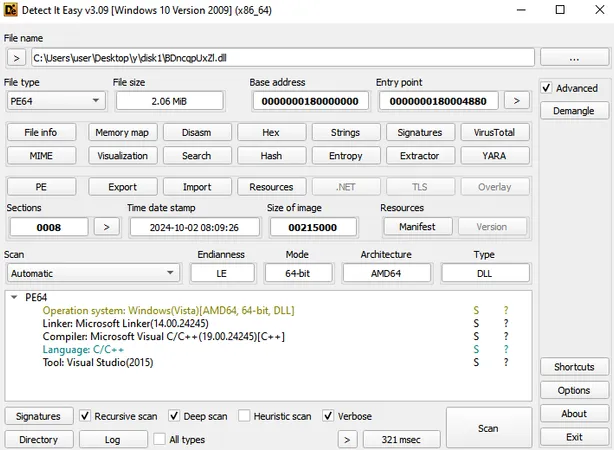The width and height of the screenshot is (614, 450).
Task: Open Shortcuts settings
Action: coord(574,367)
